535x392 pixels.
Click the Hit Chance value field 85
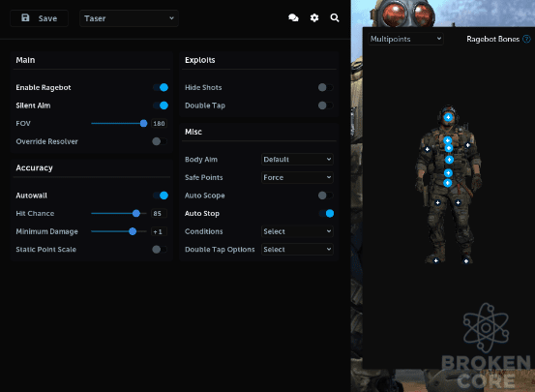159,213
